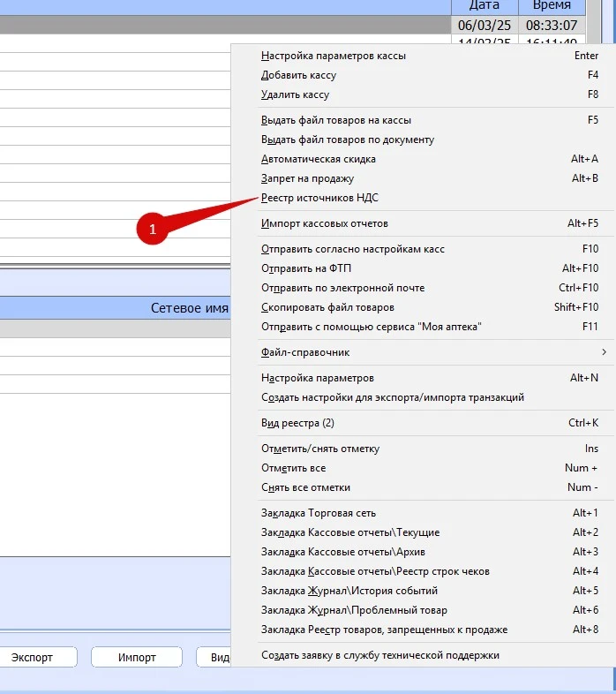The width and height of the screenshot is (616, 694).
Task: Choose 'Импорт кассовых отчетов'
Action: click(324, 223)
